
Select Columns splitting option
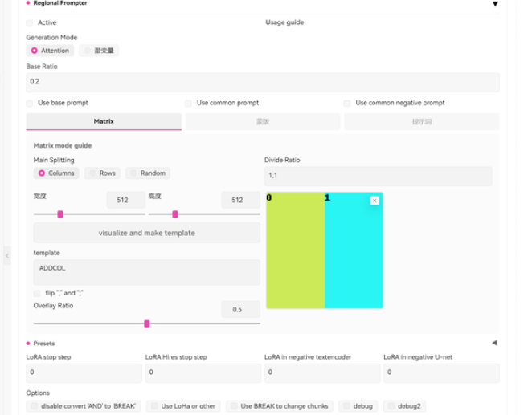[x=41, y=173]
